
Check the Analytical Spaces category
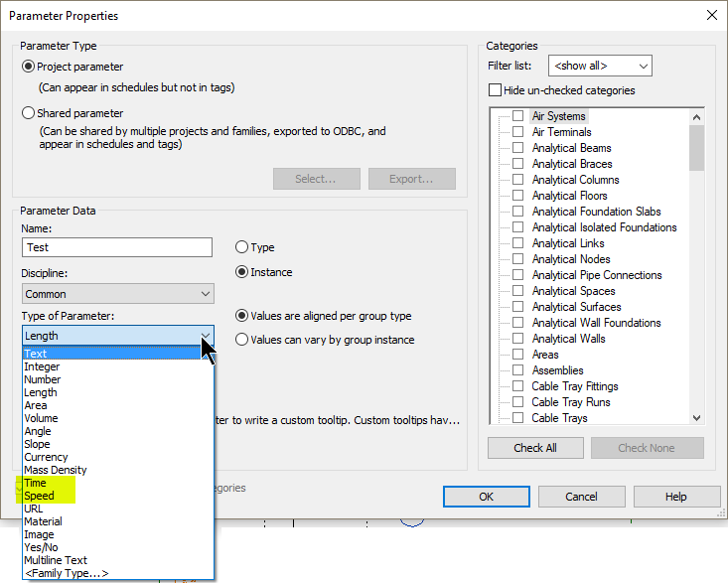pyautogui.click(x=517, y=291)
